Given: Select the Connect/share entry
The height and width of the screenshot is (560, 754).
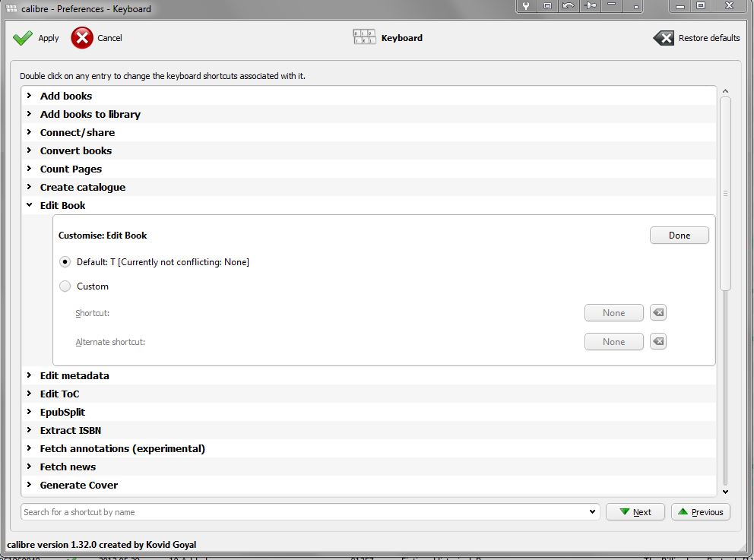Looking at the screenshot, I should pyautogui.click(x=78, y=133).
